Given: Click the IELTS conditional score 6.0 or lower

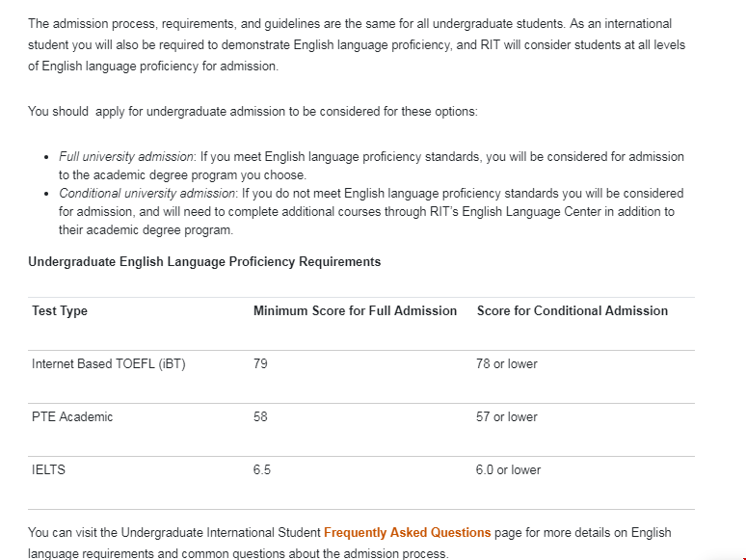Looking at the screenshot, I should pyautogui.click(x=508, y=469).
